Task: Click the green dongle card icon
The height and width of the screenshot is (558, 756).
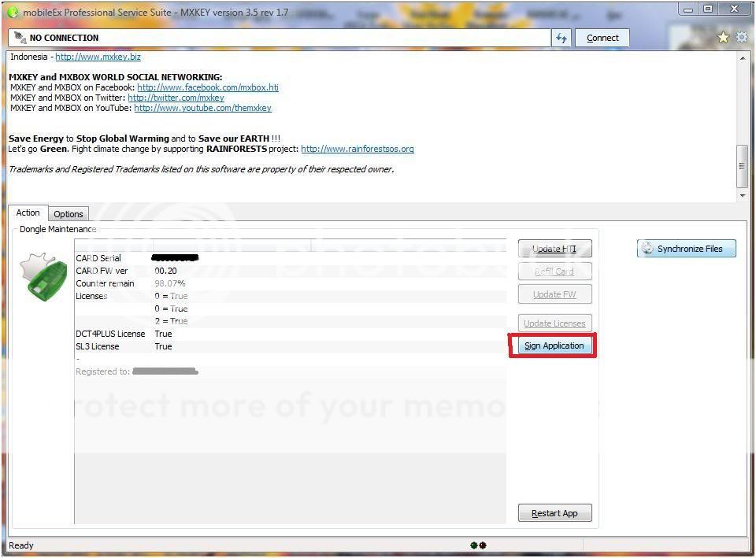Action: 43,276
